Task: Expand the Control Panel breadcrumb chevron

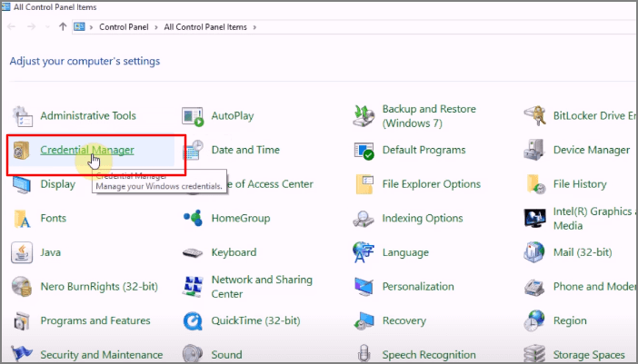Action: [156, 27]
